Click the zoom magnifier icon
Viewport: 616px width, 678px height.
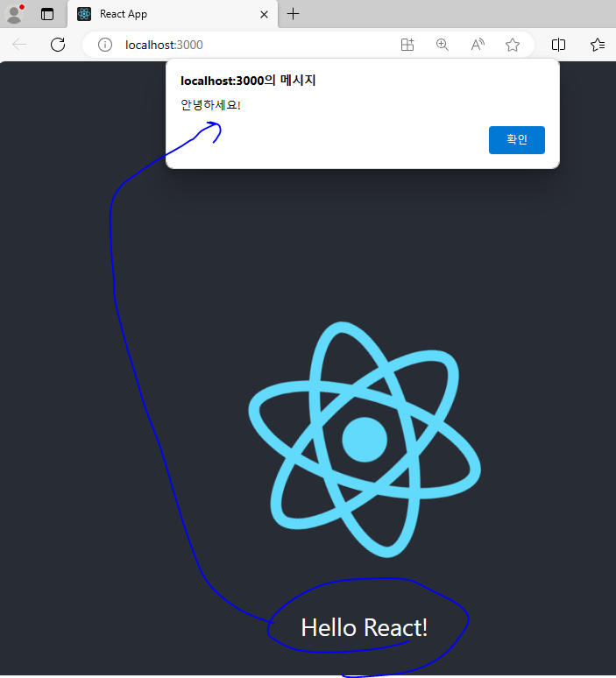(443, 45)
